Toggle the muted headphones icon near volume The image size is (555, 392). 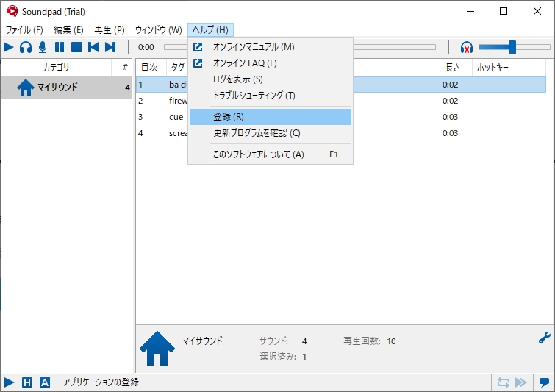pos(467,47)
